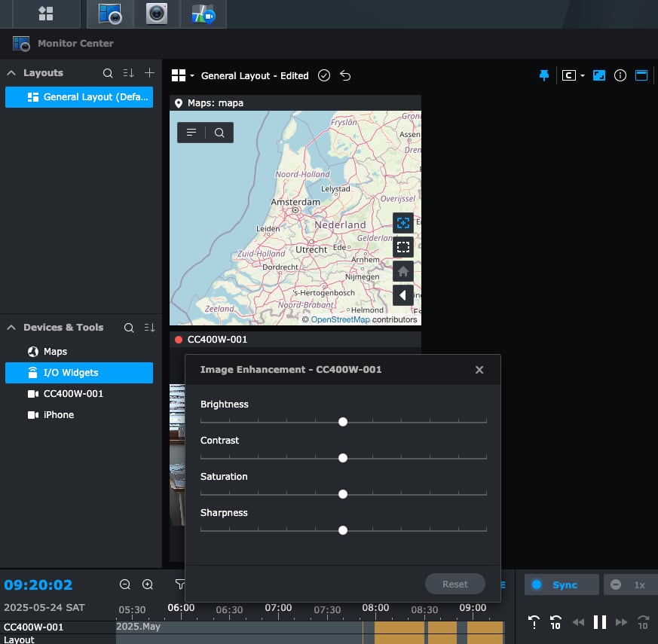
Task: Click the Reset button in Image Enhancement
Action: 454,584
